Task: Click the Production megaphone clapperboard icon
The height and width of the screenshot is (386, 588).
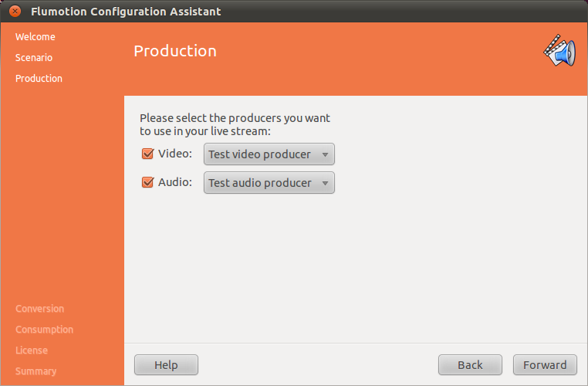Action: click(x=559, y=51)
